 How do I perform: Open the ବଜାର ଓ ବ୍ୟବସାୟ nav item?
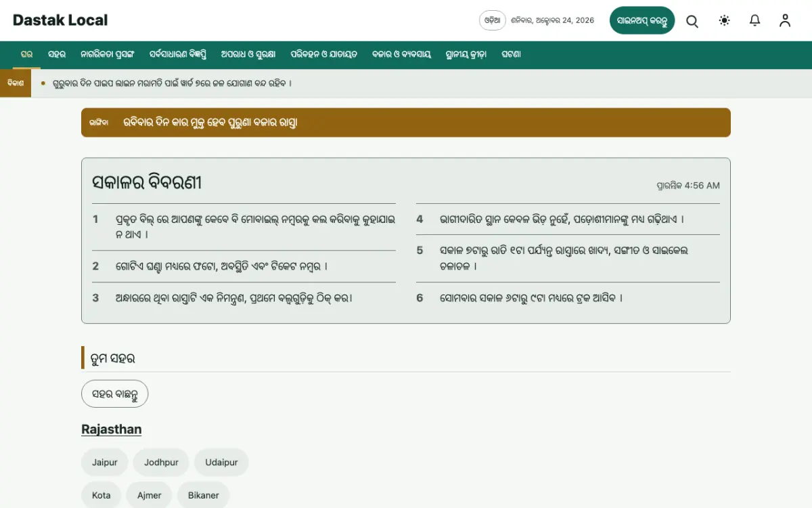pyautogui.click(x=401, y=54)
